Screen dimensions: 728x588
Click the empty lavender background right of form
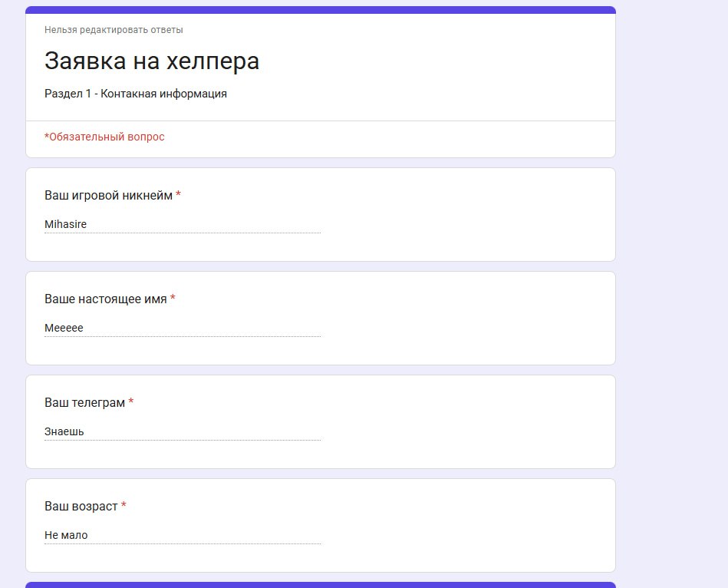(672, 294)
